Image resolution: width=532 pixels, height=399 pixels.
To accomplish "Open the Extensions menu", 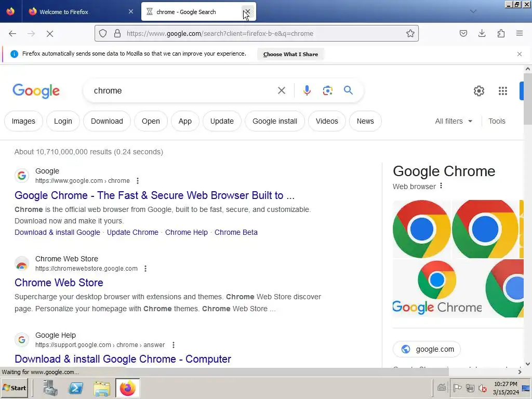I will (501, 34).
